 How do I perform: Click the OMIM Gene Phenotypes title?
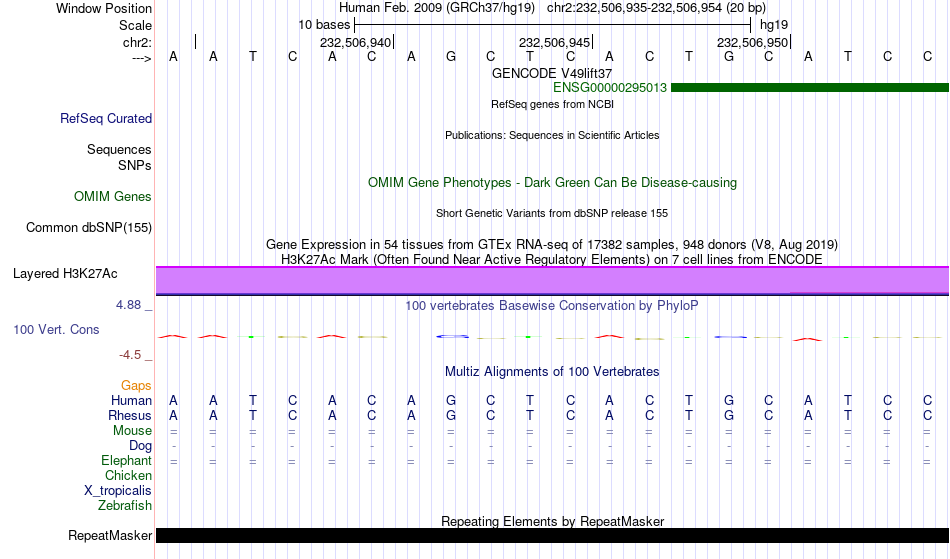[552, 183]
